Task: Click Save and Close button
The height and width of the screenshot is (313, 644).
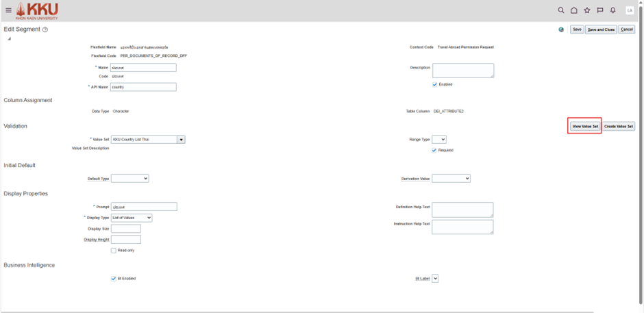Action: [x=601, y=29]
